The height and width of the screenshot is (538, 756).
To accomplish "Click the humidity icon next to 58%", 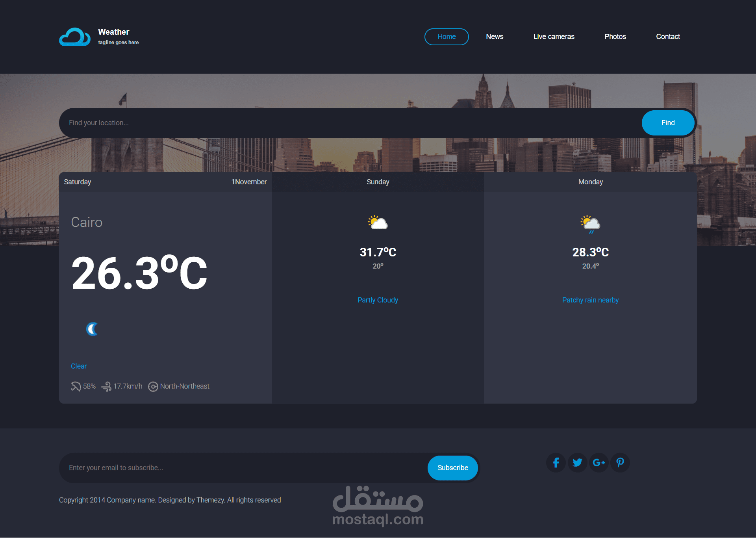I will point(76,386).
